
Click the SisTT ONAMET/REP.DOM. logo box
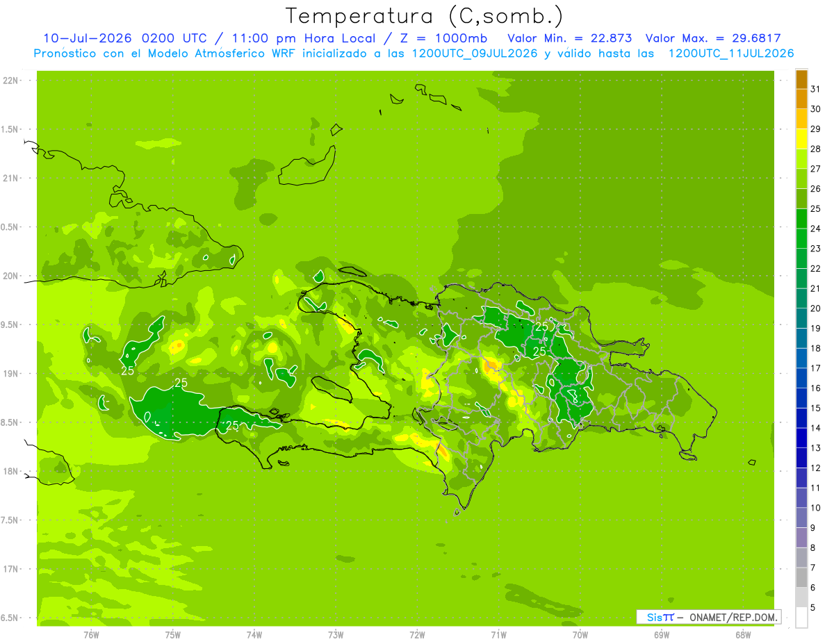click(x=708, y=617)
